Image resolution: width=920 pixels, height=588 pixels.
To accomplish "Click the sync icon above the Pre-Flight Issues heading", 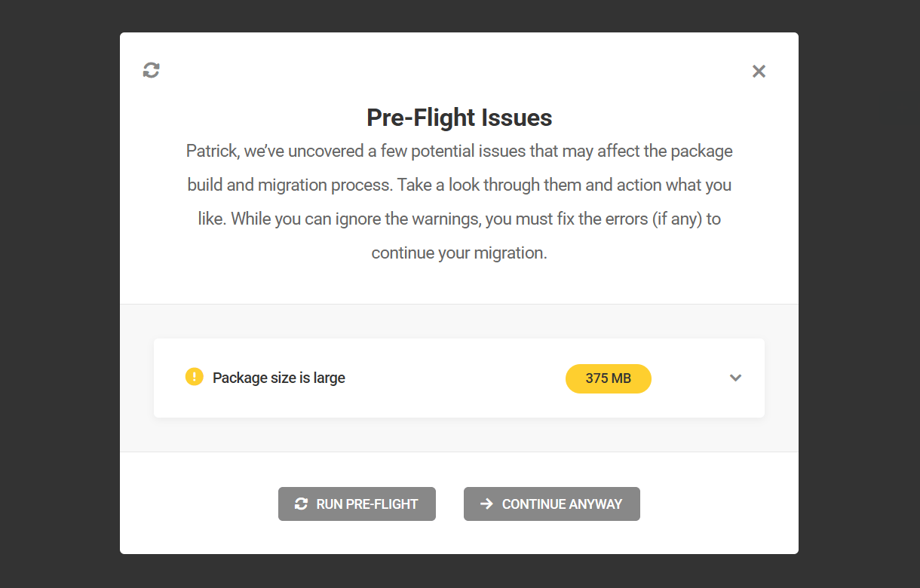I will tap(151, 70).
